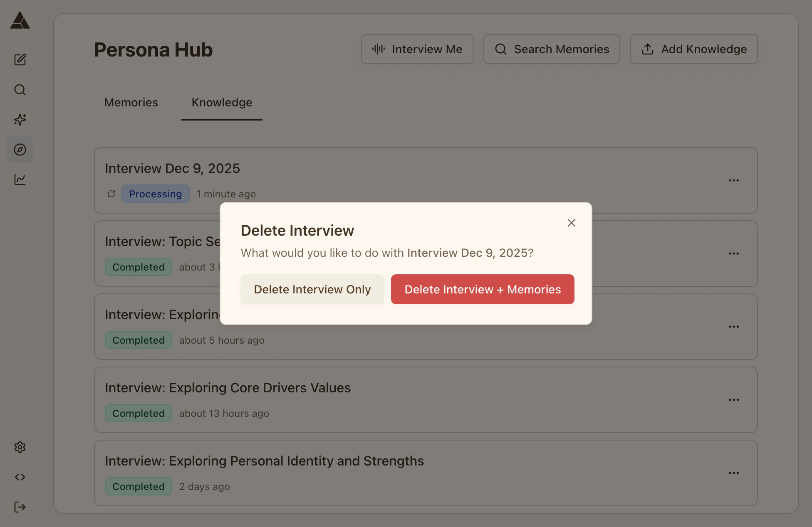The width and height of the screenshot is (812, 527).
Task: Open options menu for Interview Dec 9, 2025
Action: pos(734,180)
